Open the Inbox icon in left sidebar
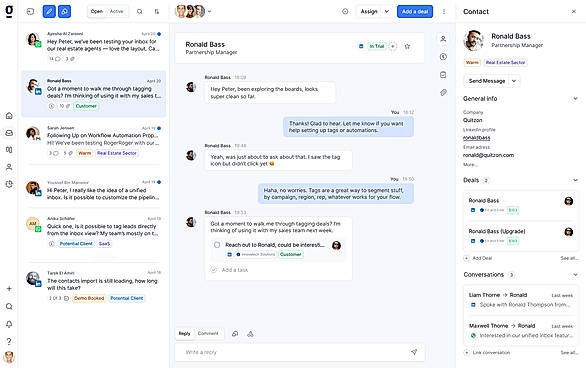 tap(9, 133)
